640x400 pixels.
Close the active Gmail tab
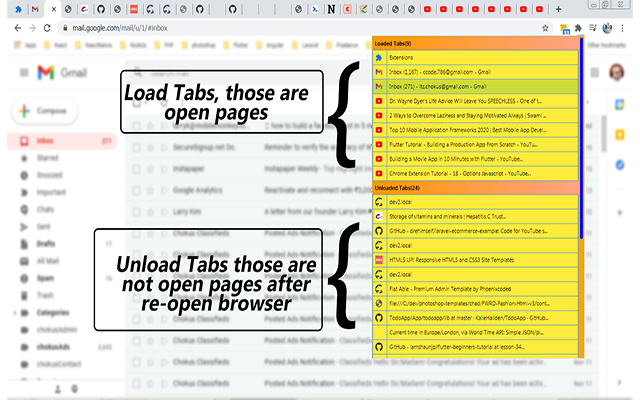point(54,9)
